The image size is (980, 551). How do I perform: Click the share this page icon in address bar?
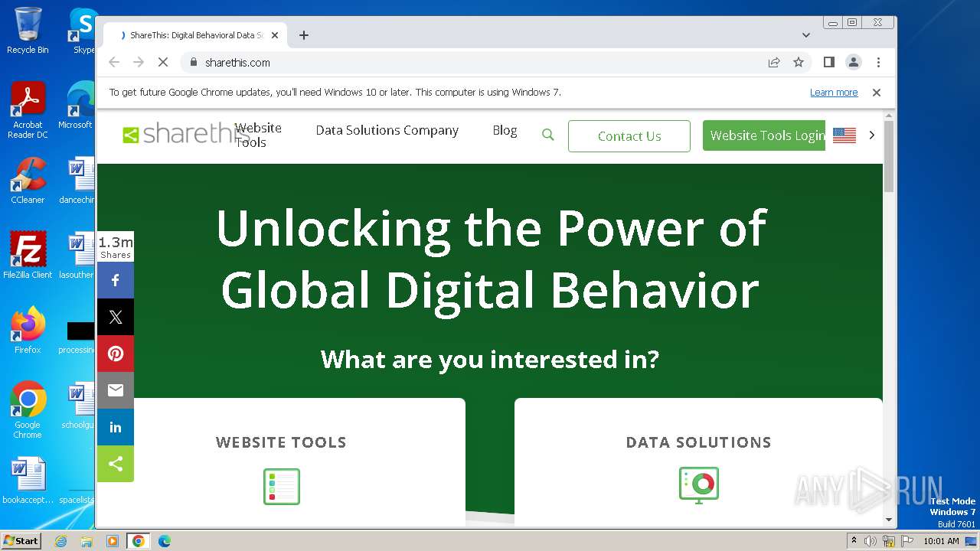click(774, 63)
